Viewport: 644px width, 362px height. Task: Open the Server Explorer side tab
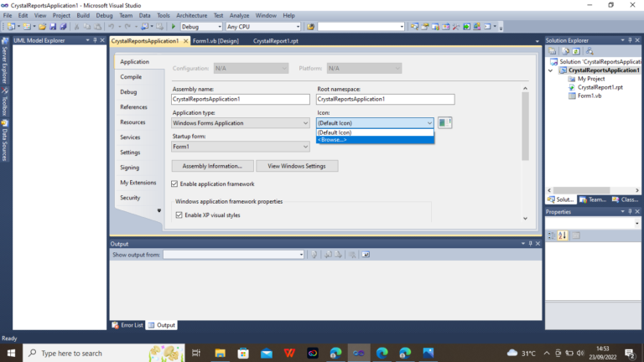click(x=5, y=60)
